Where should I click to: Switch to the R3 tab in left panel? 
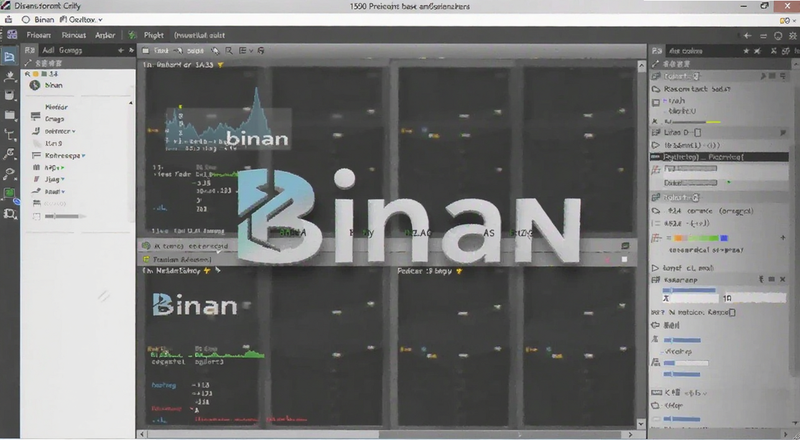coord(30,50)
